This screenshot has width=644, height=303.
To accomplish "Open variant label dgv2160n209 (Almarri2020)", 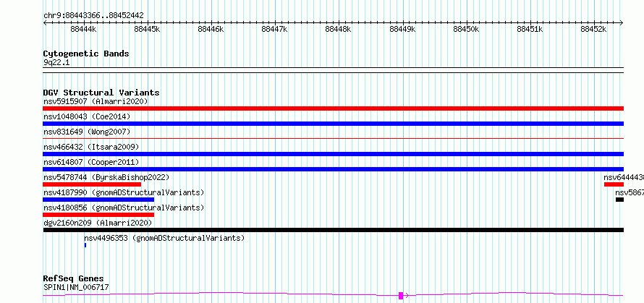I will click(98, 223).
